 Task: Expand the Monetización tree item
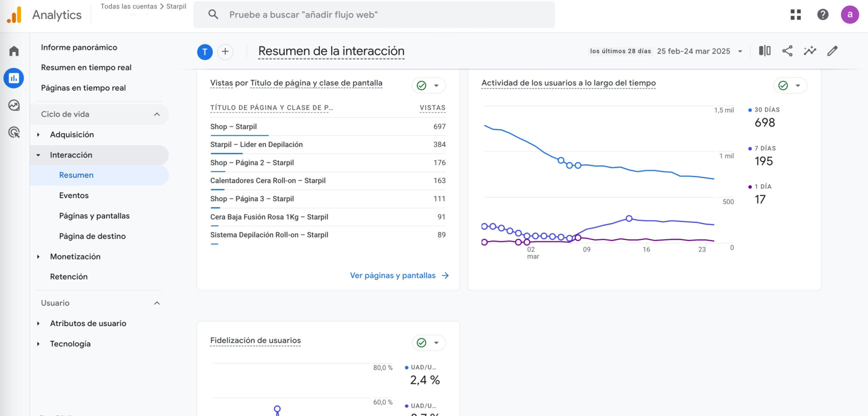[38, 257]
